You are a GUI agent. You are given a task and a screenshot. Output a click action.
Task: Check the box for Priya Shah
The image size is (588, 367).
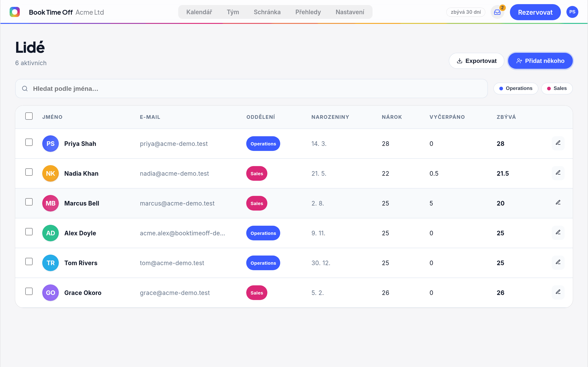pyautogui.click(x=29, y=142)
